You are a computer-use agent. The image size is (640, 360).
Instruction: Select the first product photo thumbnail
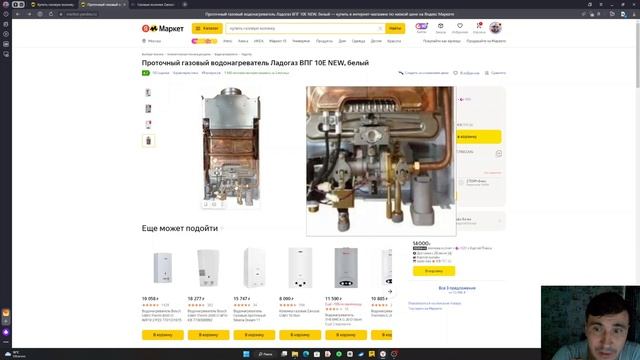click(149, 93)
